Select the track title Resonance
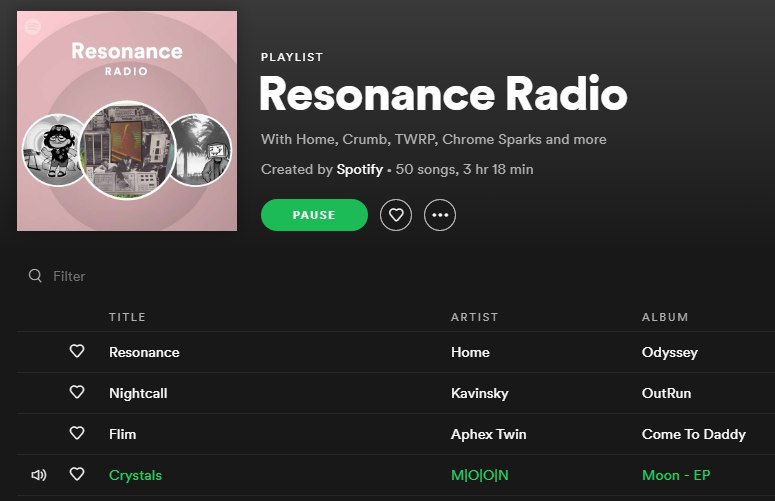 pyautogui.click(x=144, y=352)
